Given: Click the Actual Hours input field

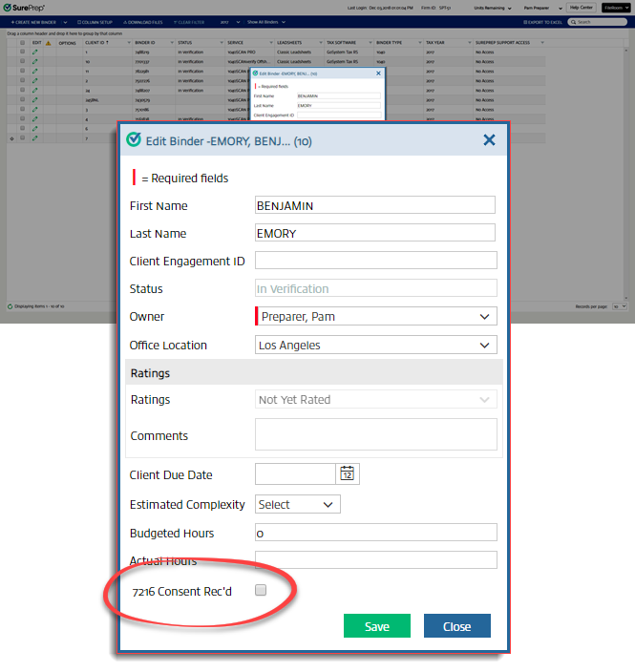Looking at the screenshot, I should pyautogui.click(x=376, y=559).
